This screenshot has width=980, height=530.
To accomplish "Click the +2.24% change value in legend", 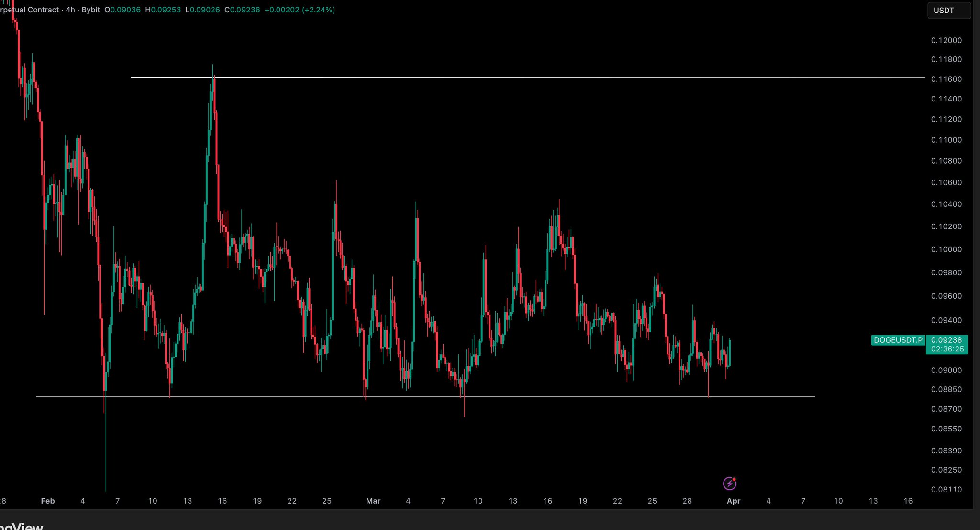I will point(318,10).
